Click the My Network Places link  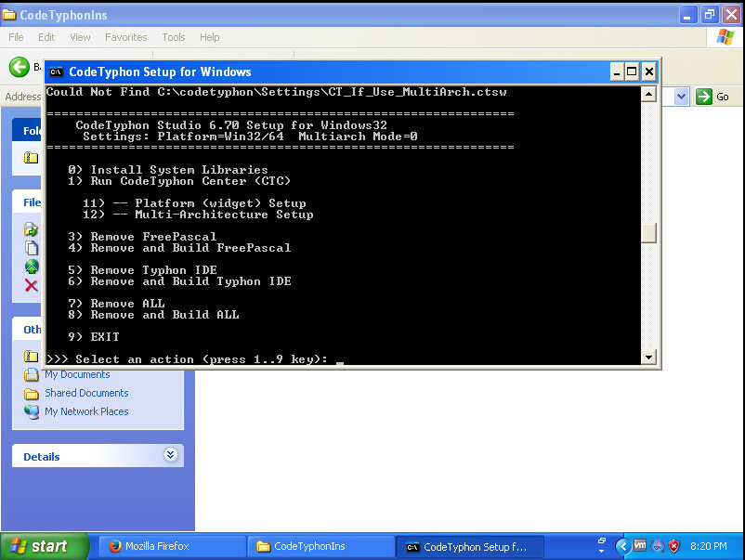(86, 411)
